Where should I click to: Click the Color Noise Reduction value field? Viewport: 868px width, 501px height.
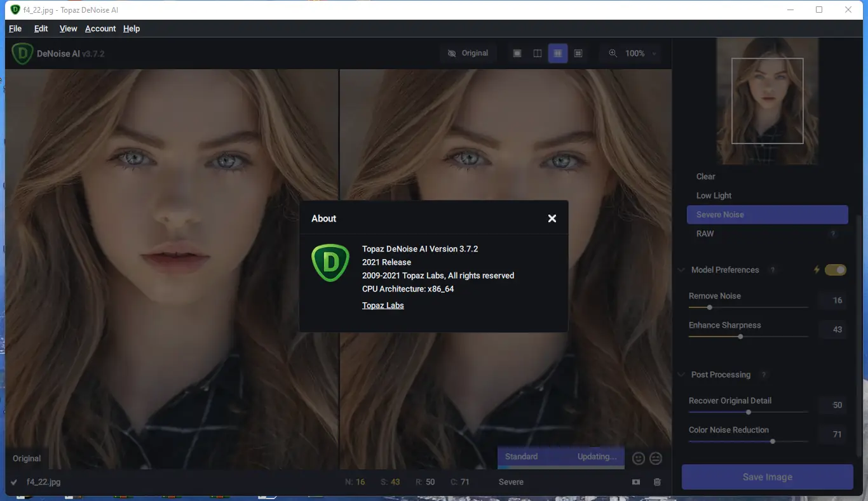point(833,434)
